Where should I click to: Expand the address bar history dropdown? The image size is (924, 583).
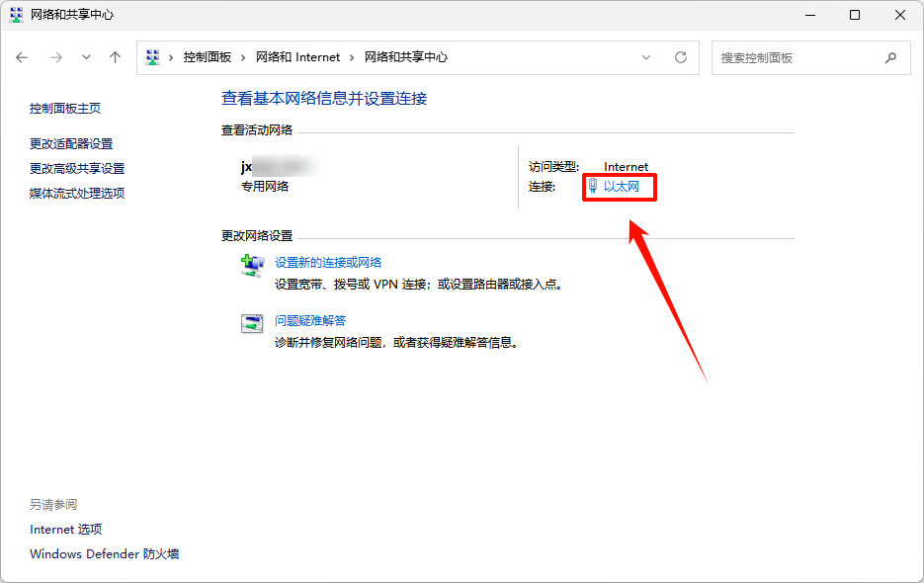coord(647,57)
